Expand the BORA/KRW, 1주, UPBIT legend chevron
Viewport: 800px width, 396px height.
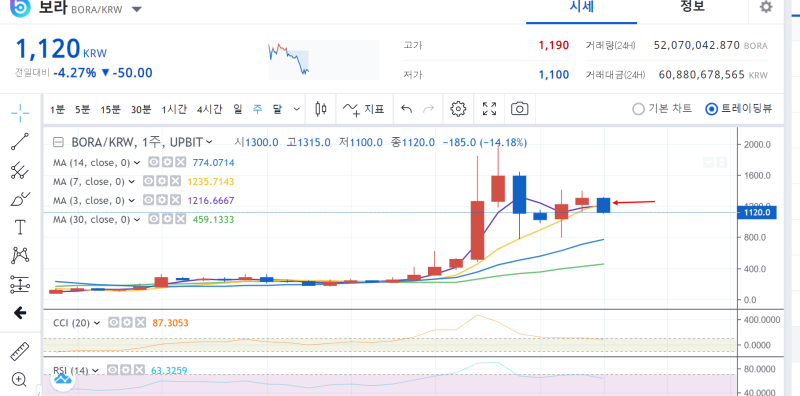pos(209,142)
